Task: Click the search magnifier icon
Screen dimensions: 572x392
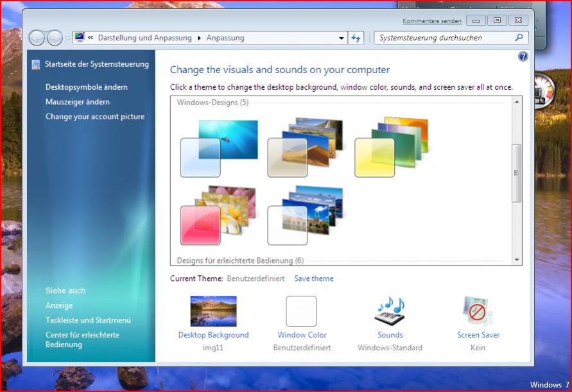Action: (519, 38)
